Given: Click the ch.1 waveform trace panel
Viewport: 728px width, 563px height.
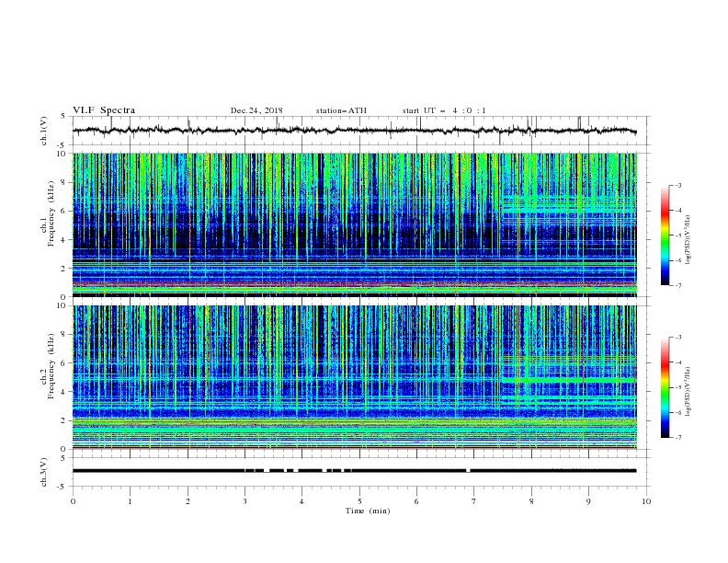Looking at the screenshot, I should point(361,131).
